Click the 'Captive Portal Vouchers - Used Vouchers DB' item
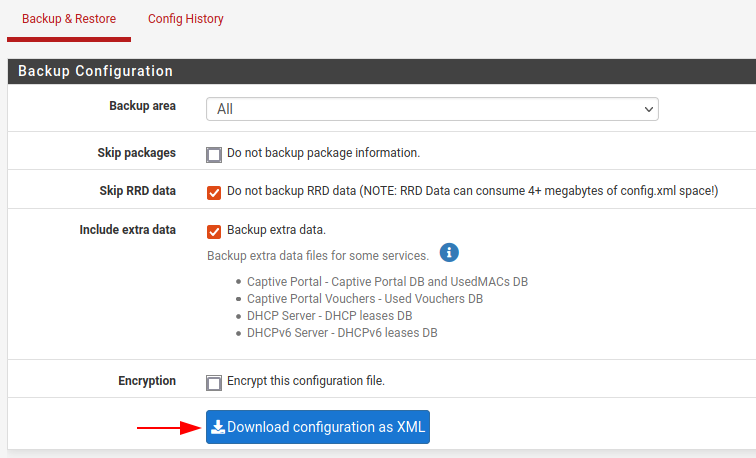Viewport: 756px width, 458px height. [365, 299]
